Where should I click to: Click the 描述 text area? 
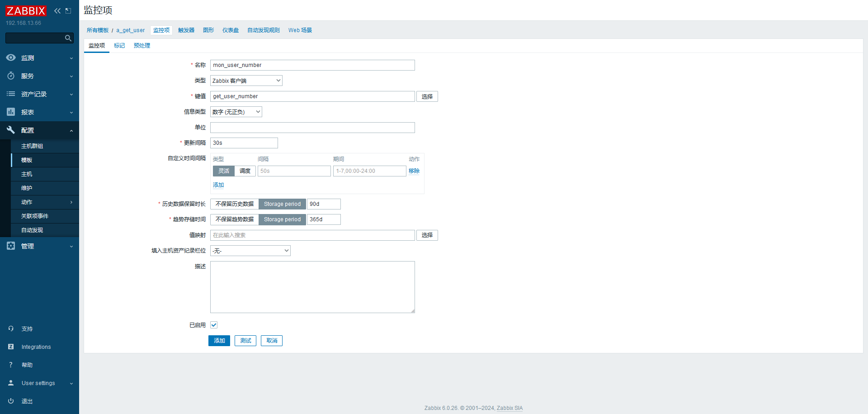pyautogui.click(x=312, y=287)
